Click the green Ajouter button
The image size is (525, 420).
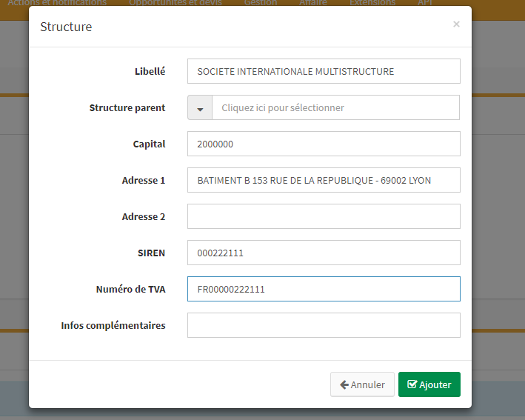point(429,384)
